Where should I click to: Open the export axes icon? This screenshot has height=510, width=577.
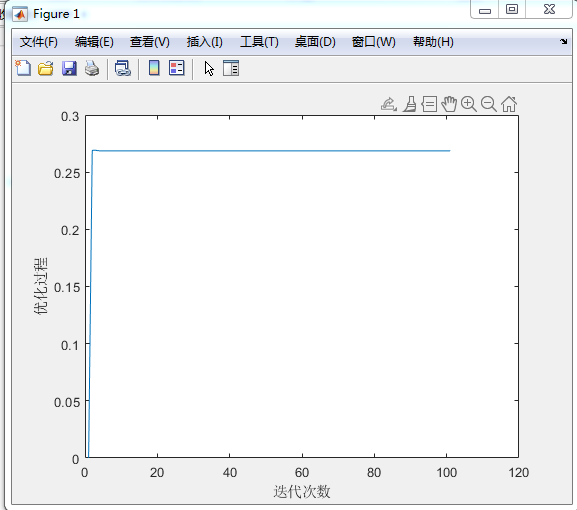tap(389, 104)
